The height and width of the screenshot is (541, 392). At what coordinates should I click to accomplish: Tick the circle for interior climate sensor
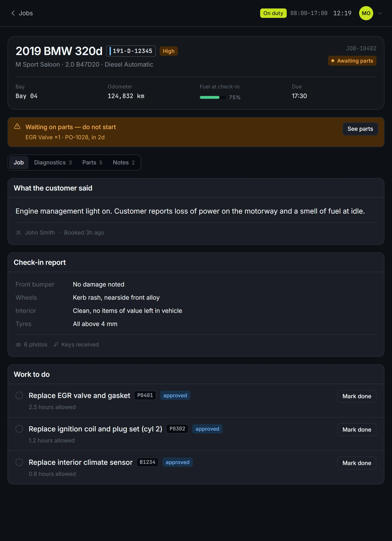[x=19, y=462]
